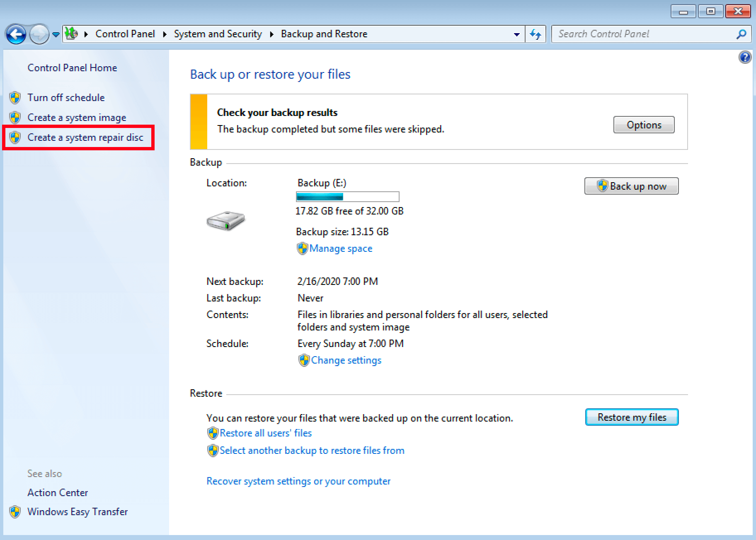Open Manage space link
Viewport: 756px width, 540px height.
[341, 248]
